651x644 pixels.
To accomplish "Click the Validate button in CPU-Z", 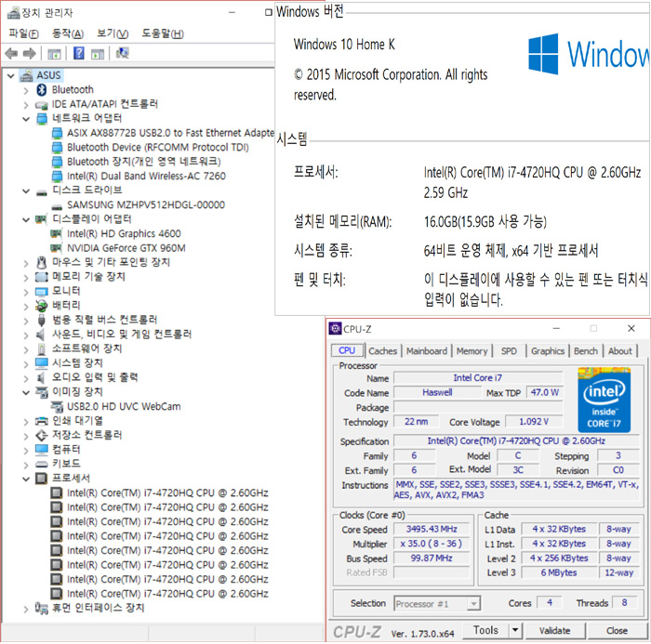I will 555,631.
